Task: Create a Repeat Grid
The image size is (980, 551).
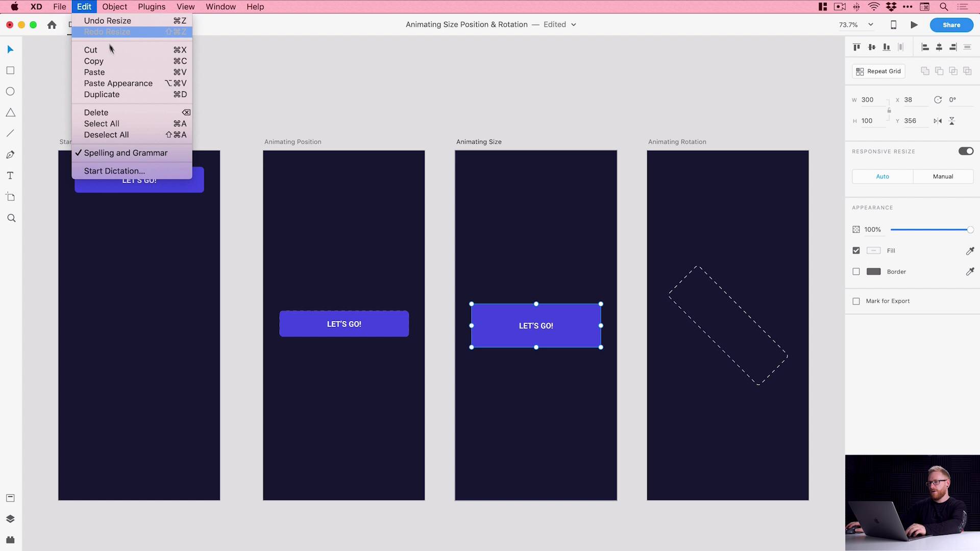Action: [878, 71]
